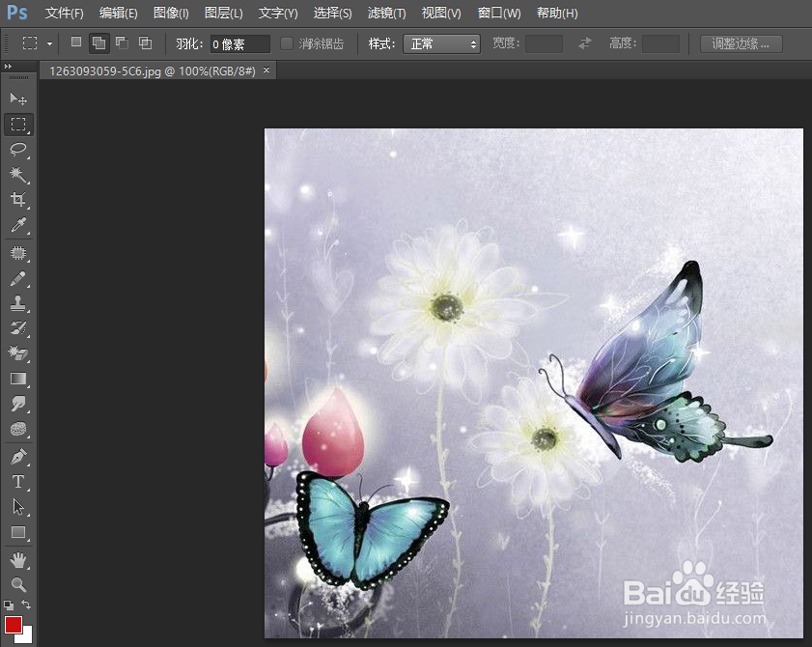
Task: Open the 图层(L) menu
Action: coord(223,13)
